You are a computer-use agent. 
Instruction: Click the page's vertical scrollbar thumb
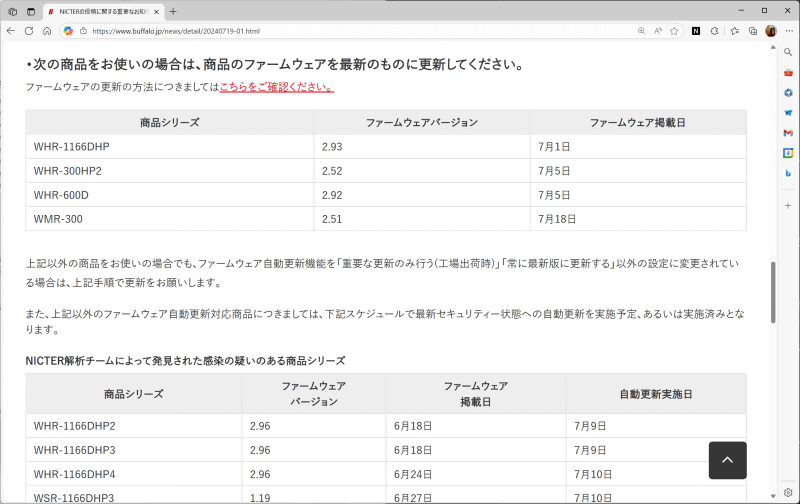point(773,292)
